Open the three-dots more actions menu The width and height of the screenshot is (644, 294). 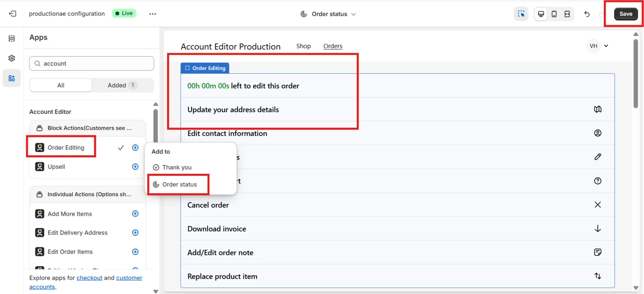click(153, 14)
